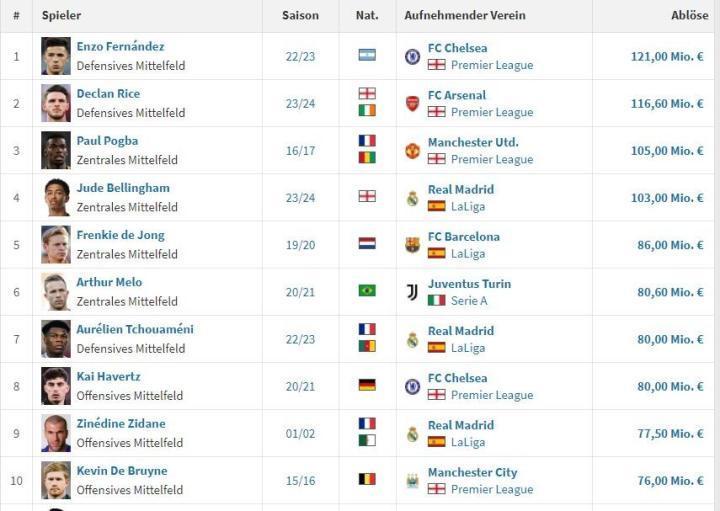Click the Manchester City crest icon
720x511 pixels.
point(412,481)
